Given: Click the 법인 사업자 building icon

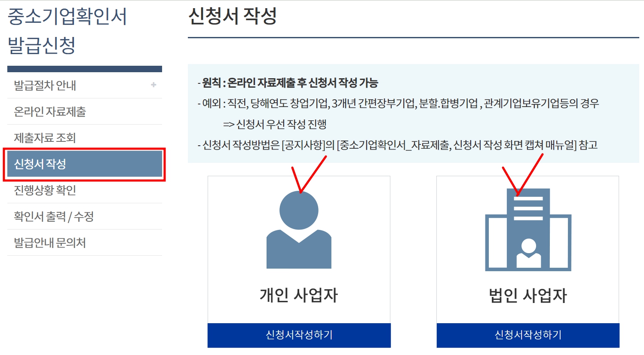Looking at the screenshot, I should click(x=528, y=230).
